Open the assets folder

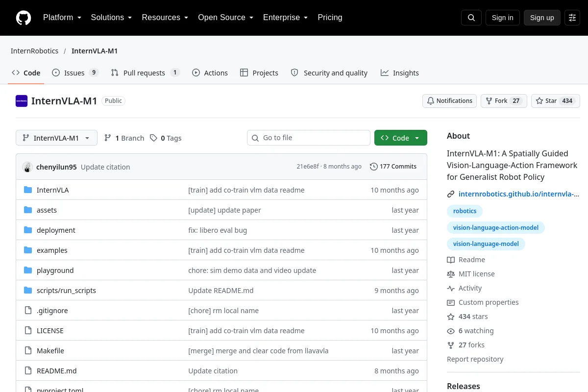tap(47, 210)
